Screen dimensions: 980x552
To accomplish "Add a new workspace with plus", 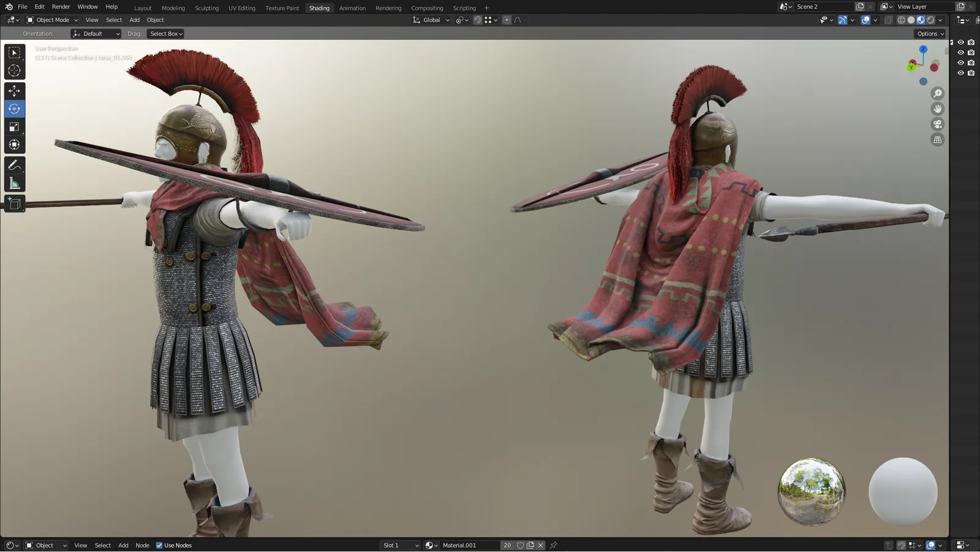I will coord(487,8).
